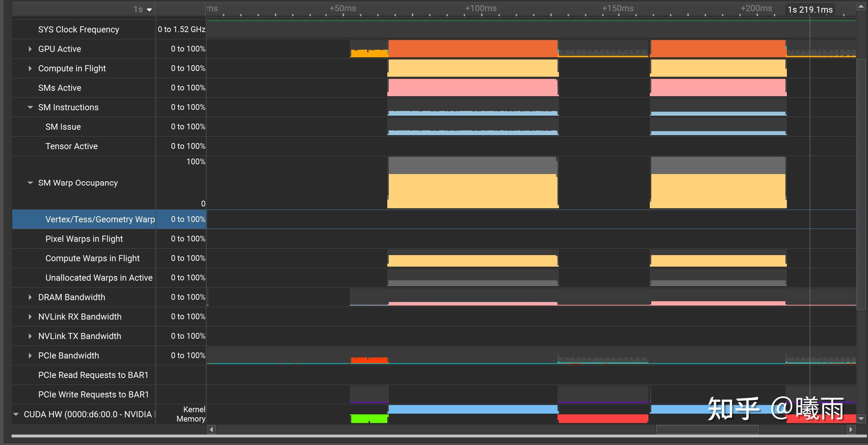
Task: Click the first blue Kernel bar in CUDA HW
Action: coord(472,409)
